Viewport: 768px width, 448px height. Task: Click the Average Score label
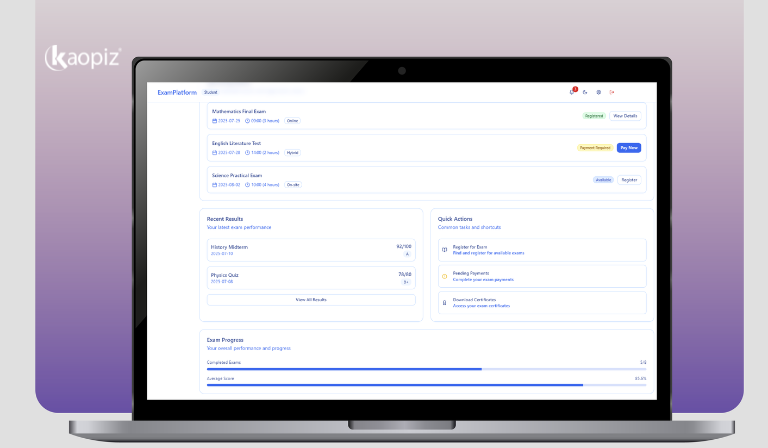(x=220, y=379)
